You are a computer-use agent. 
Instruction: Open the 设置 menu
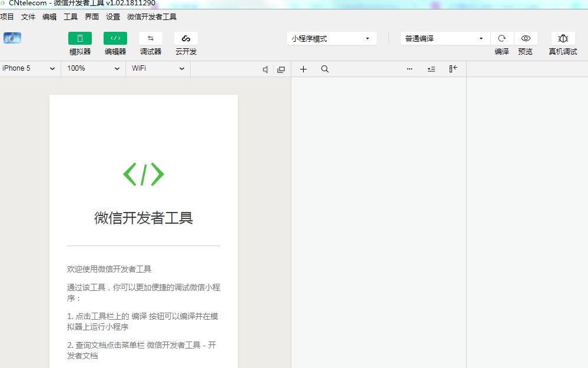(113, 17)
